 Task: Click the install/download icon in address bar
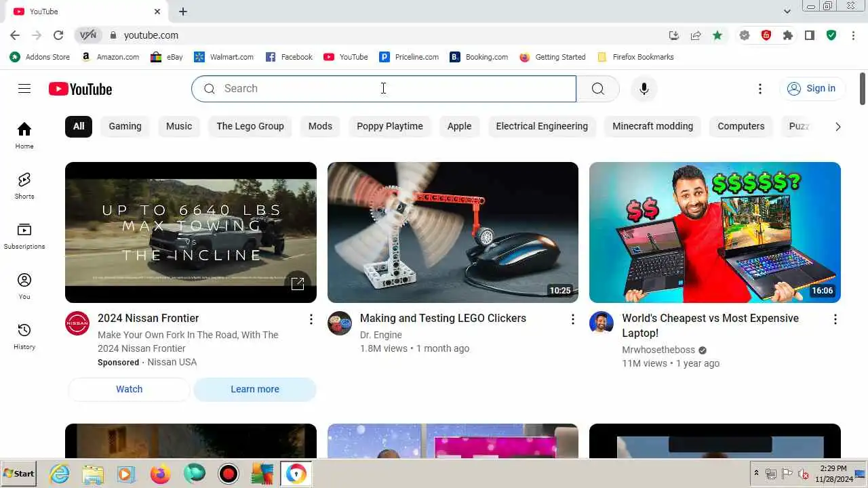pos(674,35)
